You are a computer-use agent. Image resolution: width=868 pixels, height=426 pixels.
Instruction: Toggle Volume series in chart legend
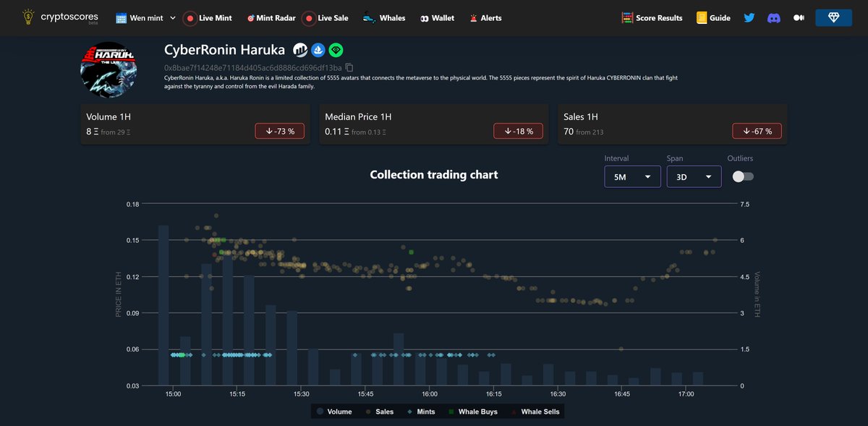334,412
